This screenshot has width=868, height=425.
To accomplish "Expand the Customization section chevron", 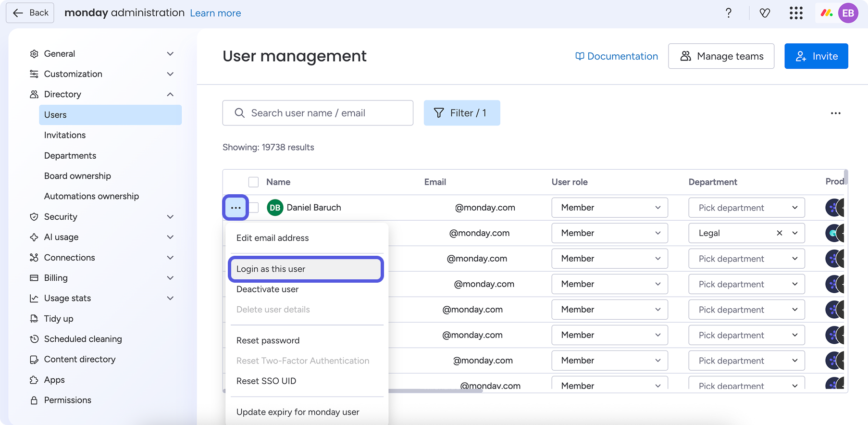I will coord(170,74).
